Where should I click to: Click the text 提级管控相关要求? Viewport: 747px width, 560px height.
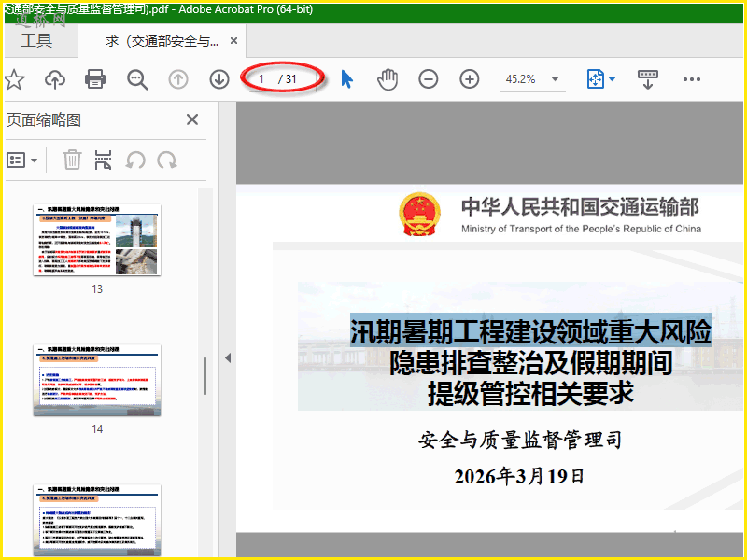coord(530,393)
